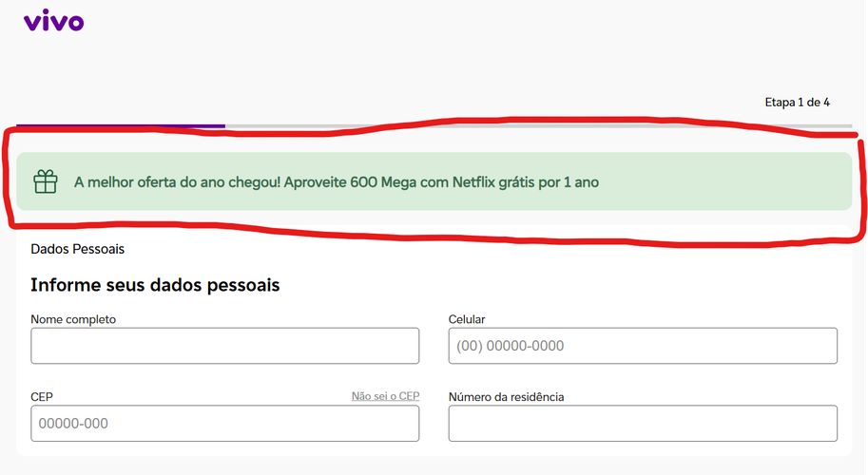Click the "Nome completo" field label
This screenshot has height=475, width=868.
[x=73, y=319]
